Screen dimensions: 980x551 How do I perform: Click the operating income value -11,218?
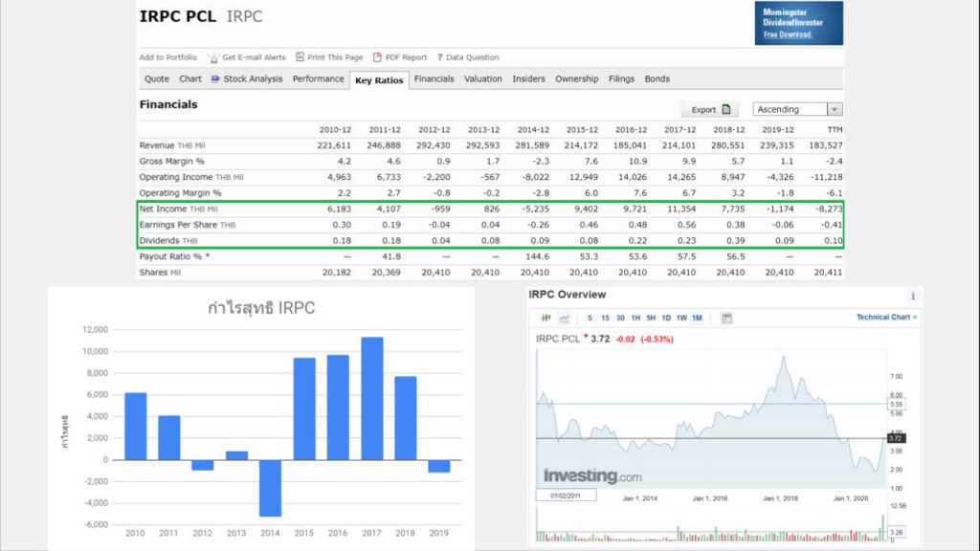click(825, 177)
